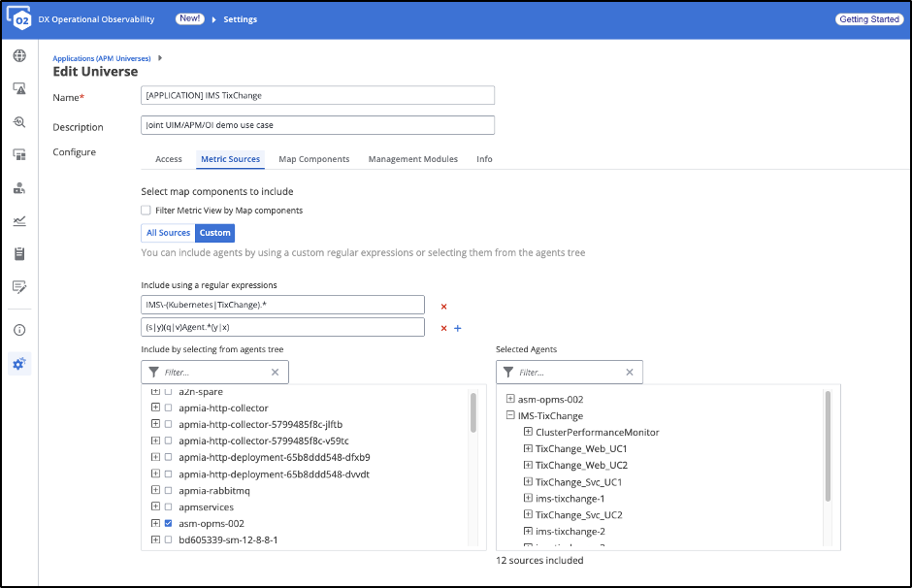
Task: Click the New! badge in header
Action: [x=190, y=18]
